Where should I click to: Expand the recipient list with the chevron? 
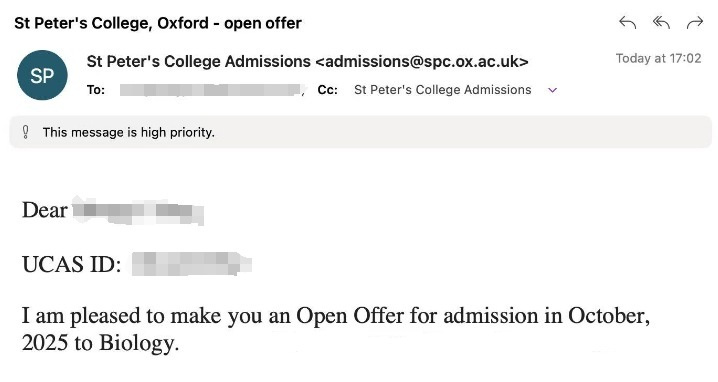pos(552,90)
